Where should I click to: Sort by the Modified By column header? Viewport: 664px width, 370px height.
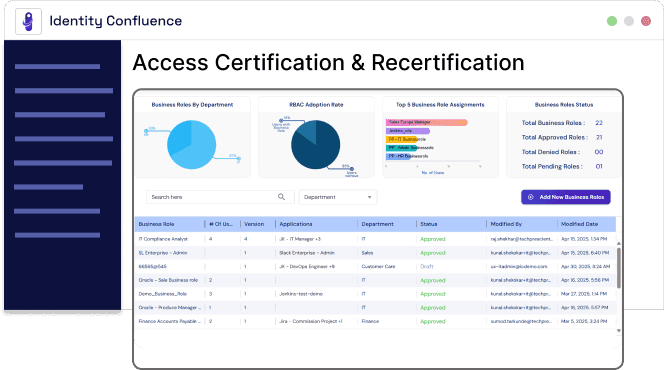coord(506,224)
